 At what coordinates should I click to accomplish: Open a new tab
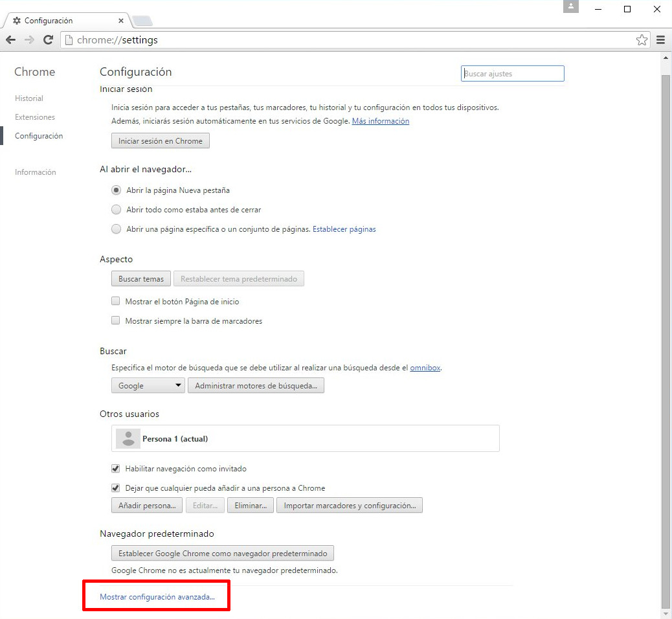(x=142, y=21)
